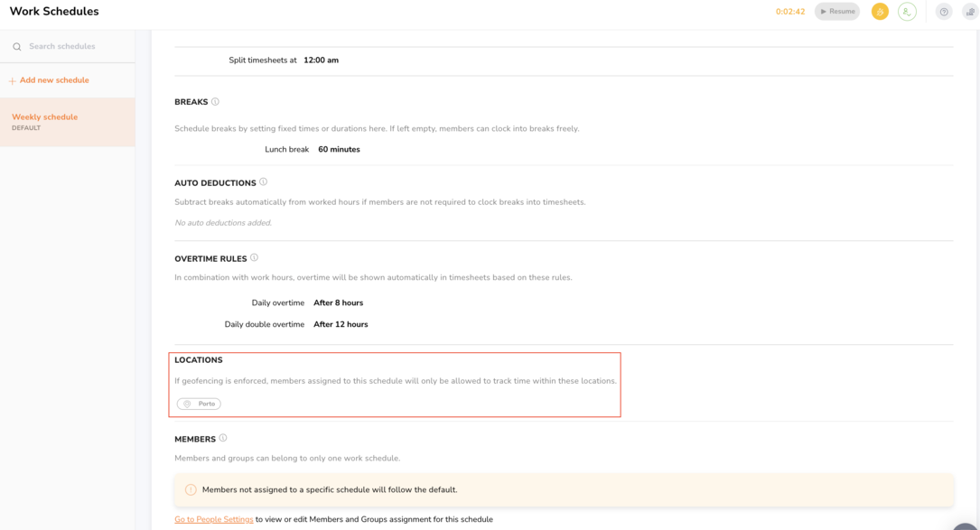Viewport: 980px width, 530px height.
Task: Click the green user check-in icon
Action: 907,11
